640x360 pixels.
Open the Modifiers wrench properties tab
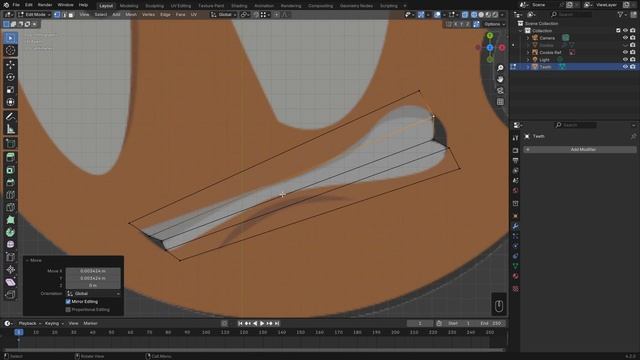[x=516, y=227]
